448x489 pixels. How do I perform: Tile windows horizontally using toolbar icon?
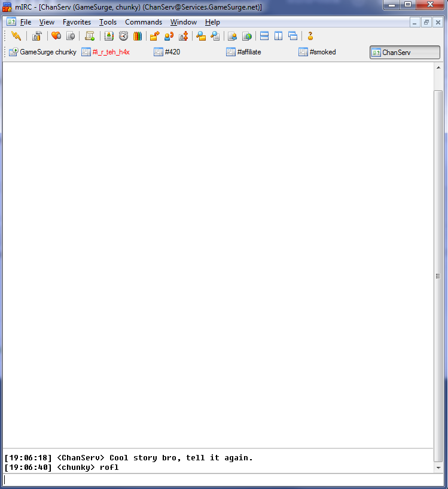264,36
